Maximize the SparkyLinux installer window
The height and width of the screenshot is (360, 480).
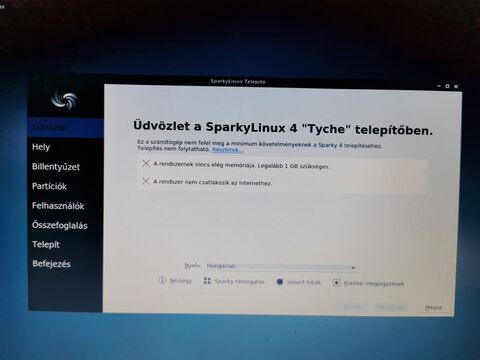[447, 86]
